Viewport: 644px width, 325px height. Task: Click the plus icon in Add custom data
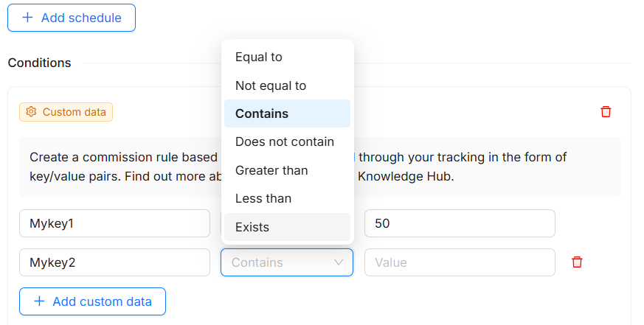click(x=39, y=301)
